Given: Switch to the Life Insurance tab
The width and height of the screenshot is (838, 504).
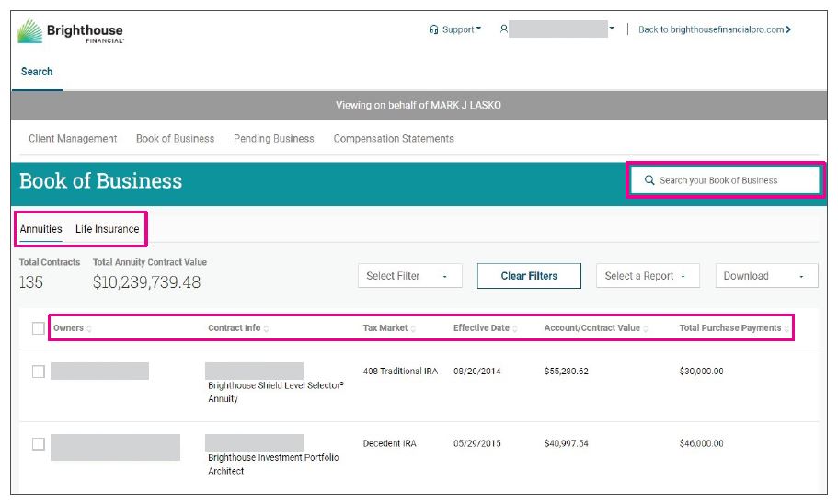Looking at the screenshot, I should click(x=108, y=229).
